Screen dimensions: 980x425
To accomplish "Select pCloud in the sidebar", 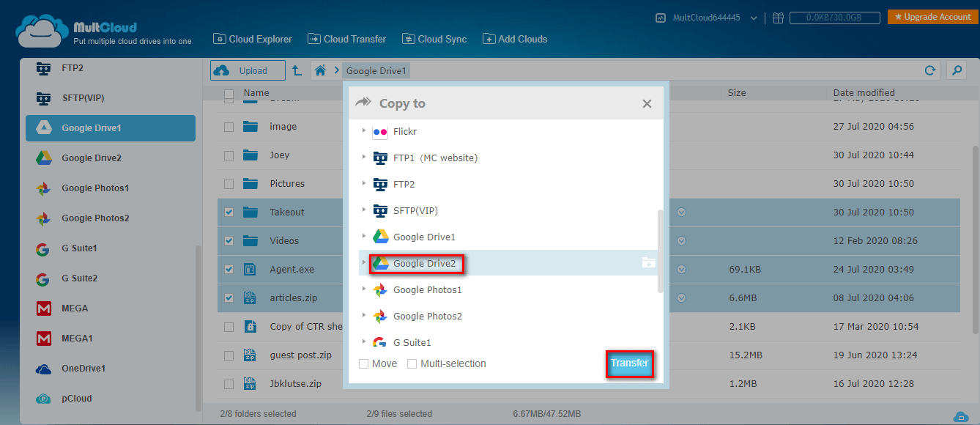I will tap(111, 398).
